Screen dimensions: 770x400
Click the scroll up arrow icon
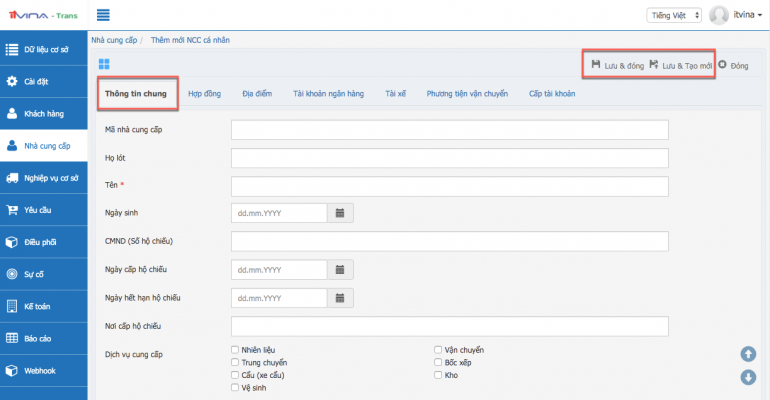tap(748, 354)
